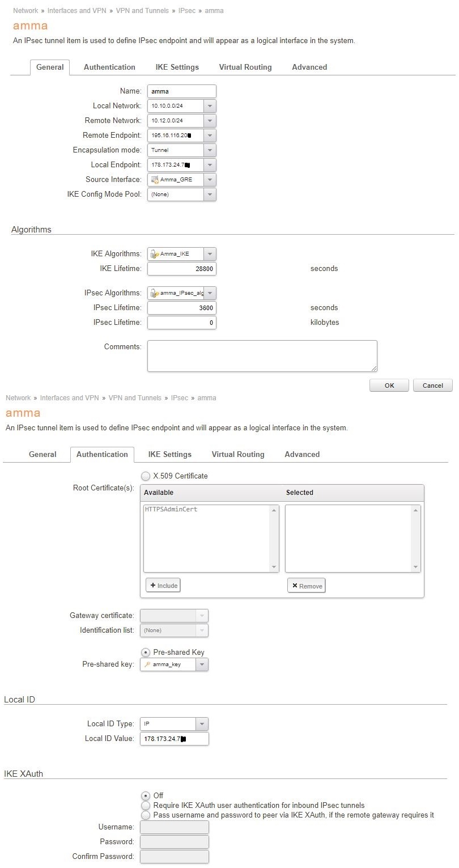Switch to the IKE Settings tab at top
The height and width of the screenshot is (868, 459).
(177, 67)
